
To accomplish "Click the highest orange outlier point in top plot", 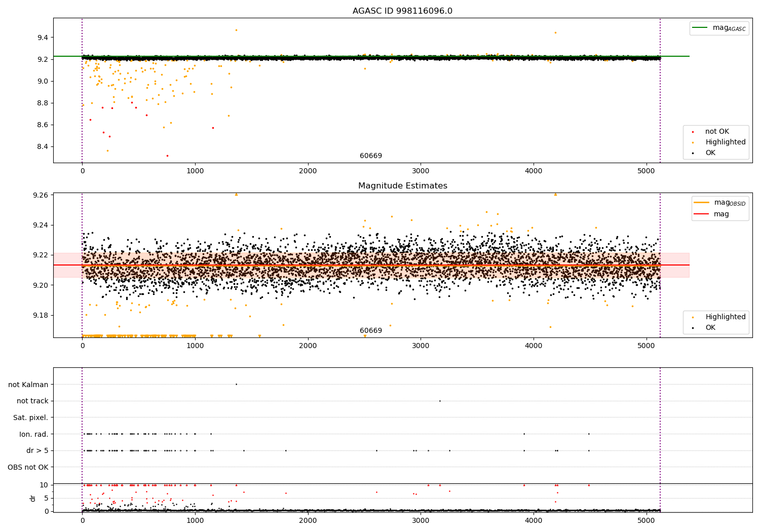I will click(236, 30).
